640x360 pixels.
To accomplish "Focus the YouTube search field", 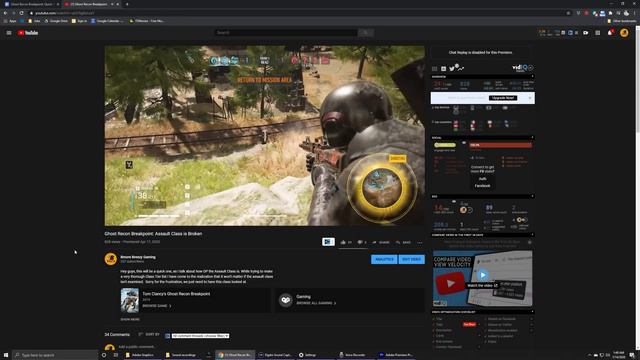I will coord(286,33).
